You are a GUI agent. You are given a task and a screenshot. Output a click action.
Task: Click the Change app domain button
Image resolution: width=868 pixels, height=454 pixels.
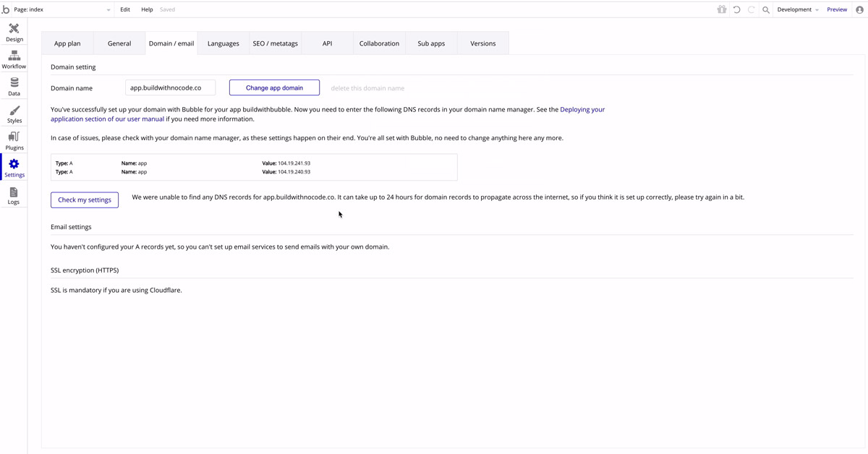pyautogui.click(x=274, y=87)
